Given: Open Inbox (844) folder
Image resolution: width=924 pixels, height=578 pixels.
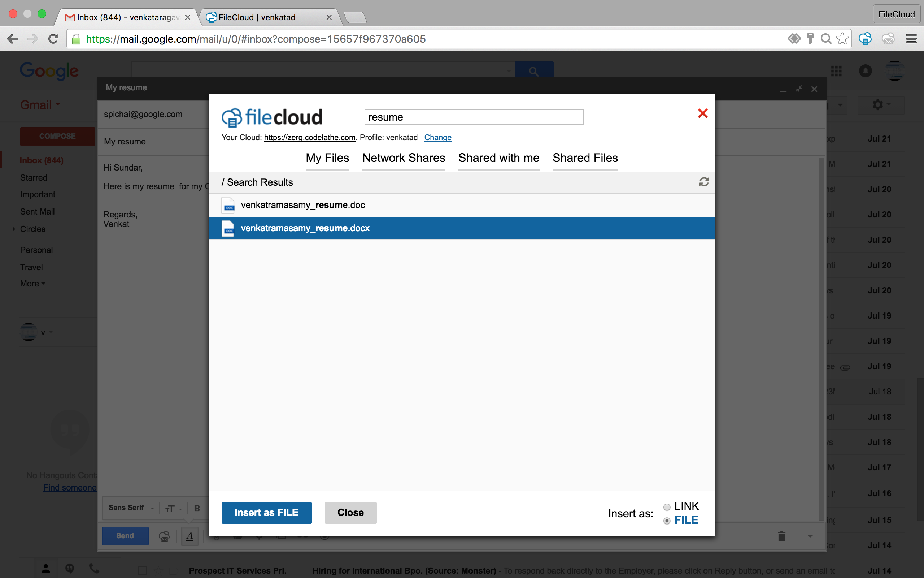Looking at the screenshot, I should pos(42,160).
